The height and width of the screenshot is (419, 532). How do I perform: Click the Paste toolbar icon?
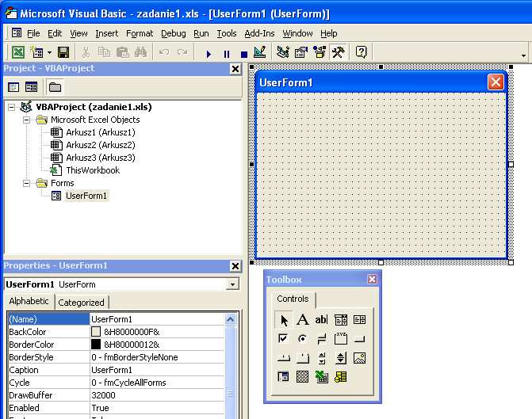(122, 52)
